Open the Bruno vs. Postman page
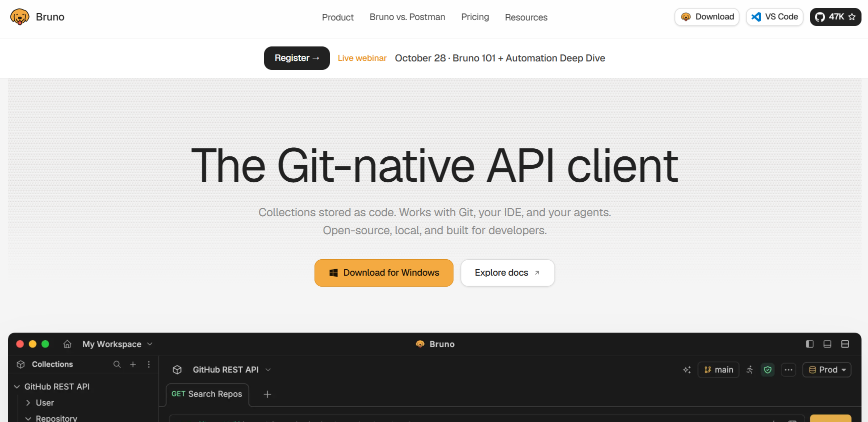 tap(407, 17)
